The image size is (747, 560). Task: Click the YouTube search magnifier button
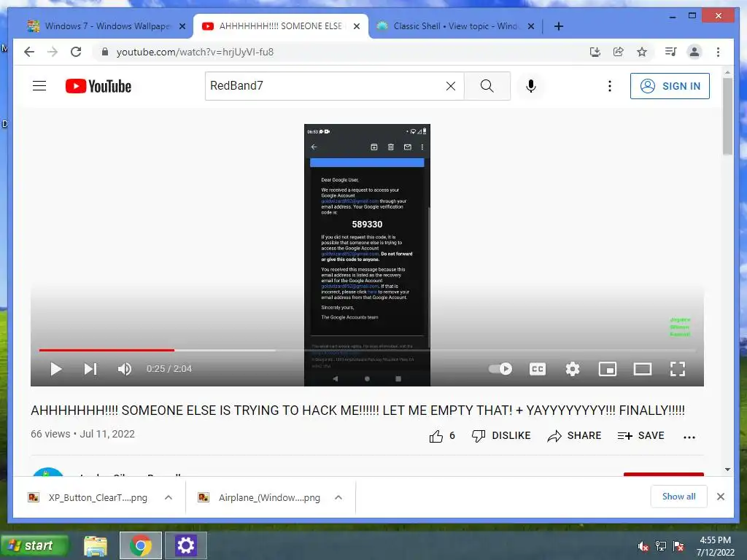point(487,86)
